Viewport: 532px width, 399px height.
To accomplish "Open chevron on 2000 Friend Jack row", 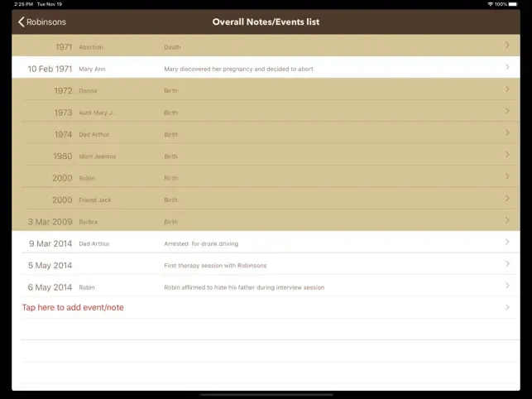I will (x=507, y=198).
